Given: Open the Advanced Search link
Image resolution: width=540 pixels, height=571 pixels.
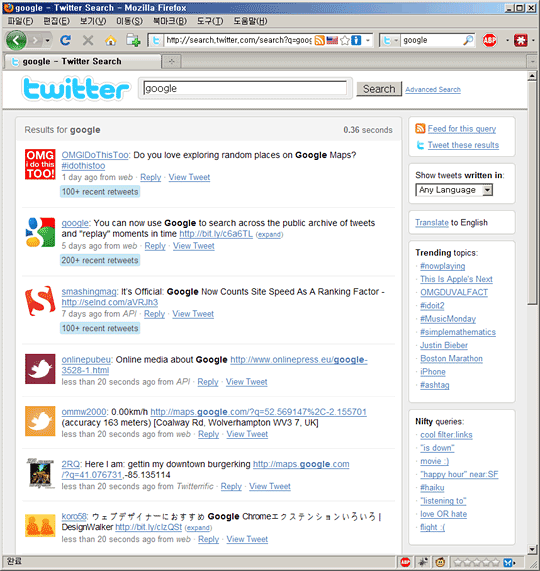Looking at the screenshot, I should point(433,90).
